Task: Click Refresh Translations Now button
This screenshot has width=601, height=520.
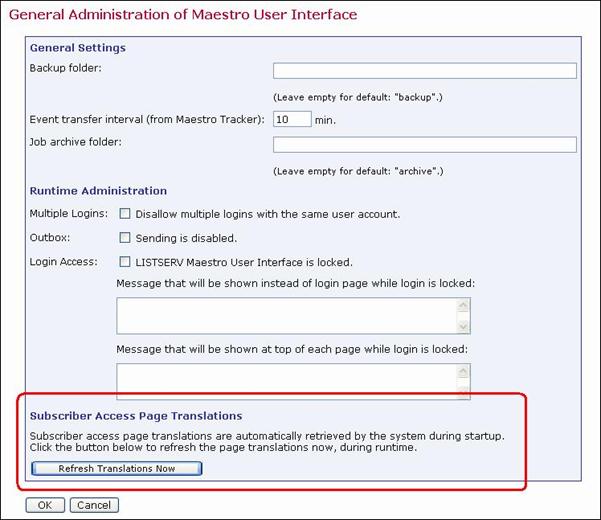Action: click(x=117, y=468)
